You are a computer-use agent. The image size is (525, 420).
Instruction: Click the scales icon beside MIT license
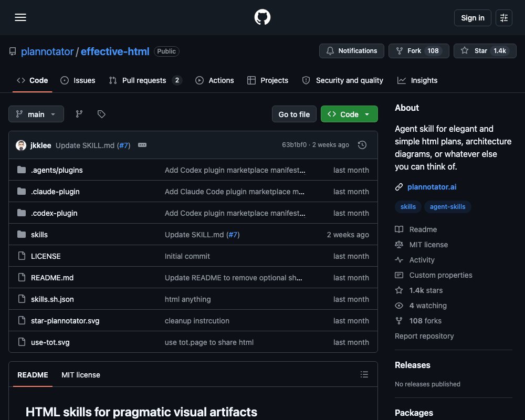[399, 245]
